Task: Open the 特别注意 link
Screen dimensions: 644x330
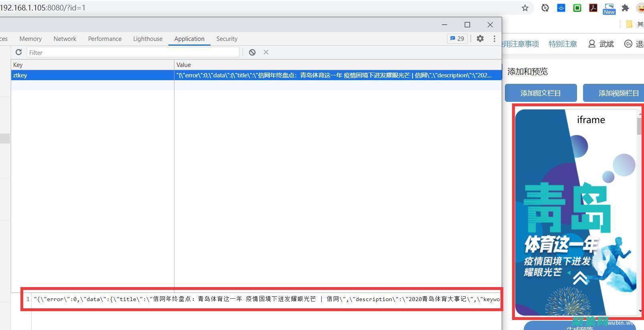Action: click(563, 44)
